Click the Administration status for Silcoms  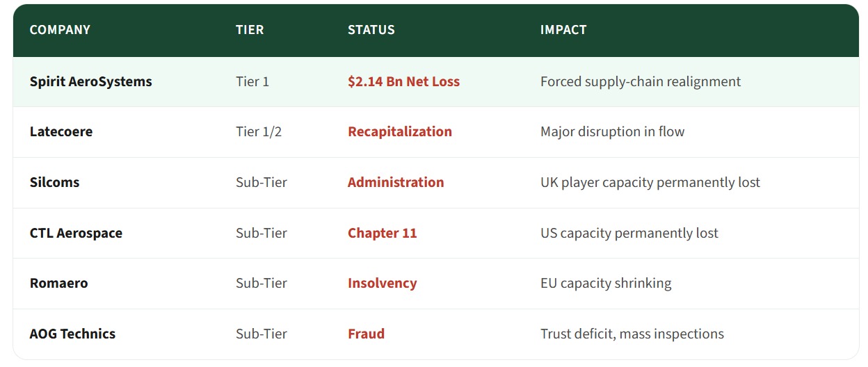(x=396, y=182)
